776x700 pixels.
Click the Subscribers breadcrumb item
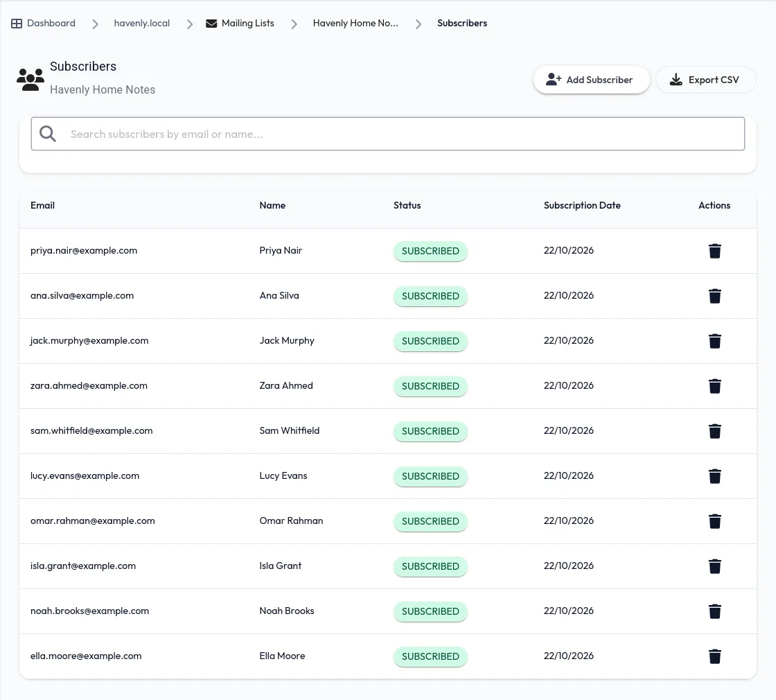tap(462, 24)
